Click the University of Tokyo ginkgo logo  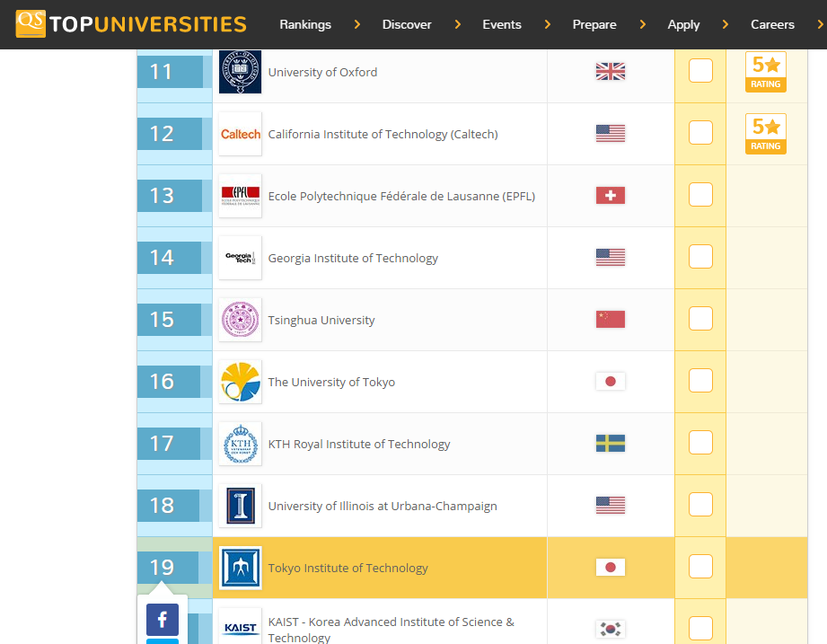(x=240, y=382)
